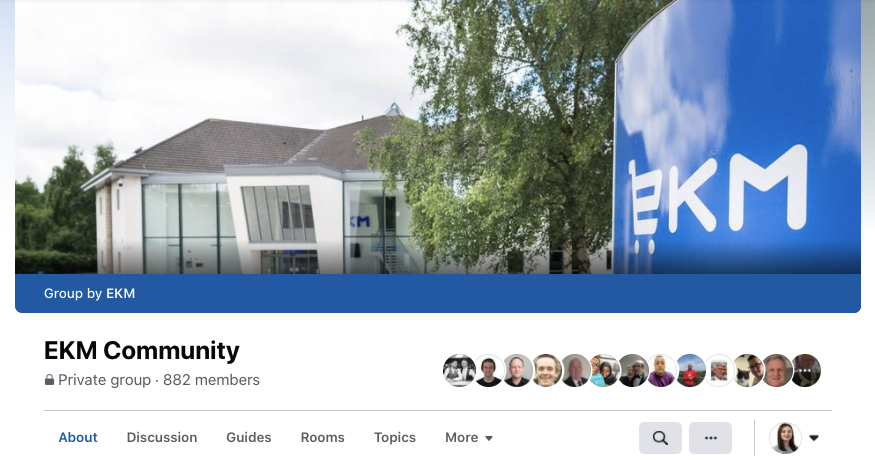
Task: Click the EKM link in Group by EKM
Action: 121,294
